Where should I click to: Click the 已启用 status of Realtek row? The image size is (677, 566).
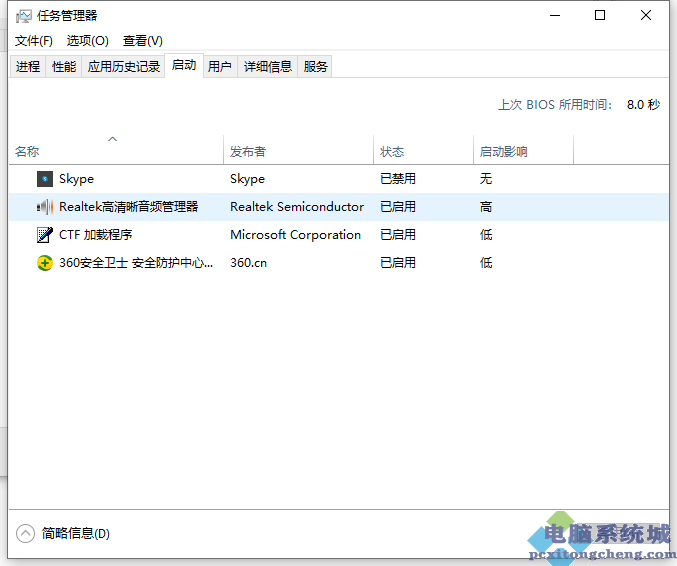398,207
